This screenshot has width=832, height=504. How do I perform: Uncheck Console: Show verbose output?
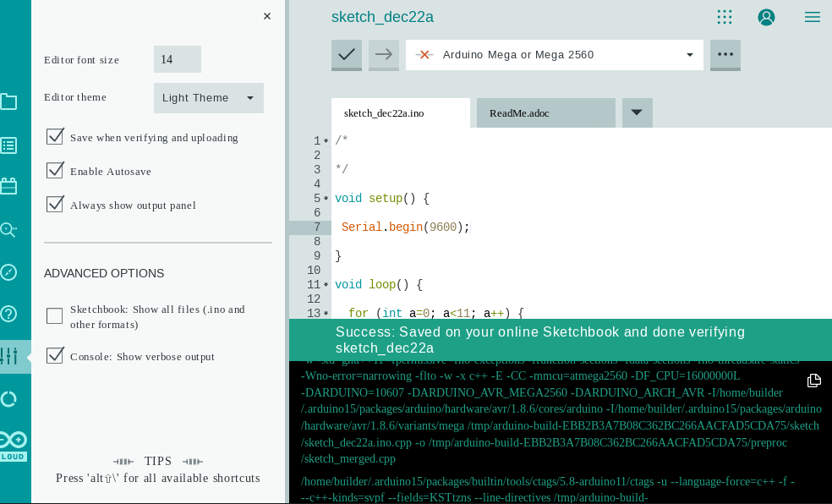point(56,356)
